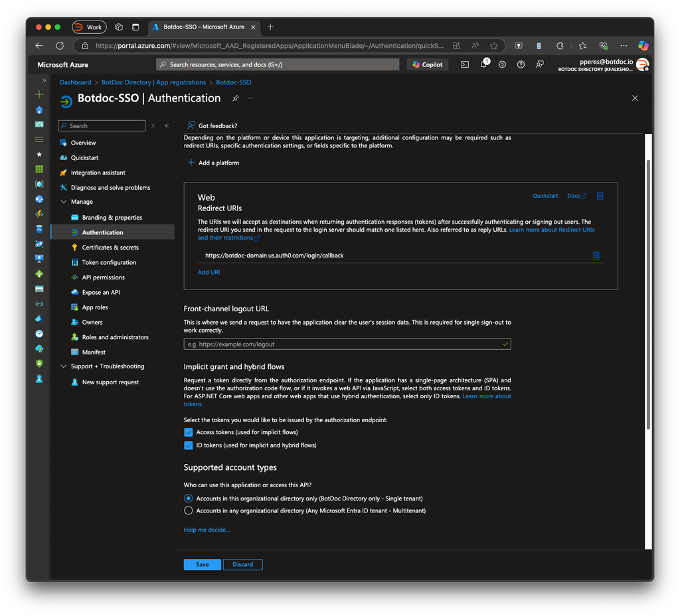Open Azure Cloud Shell from the top bar
680x616 pixels.
pos(464,64)
